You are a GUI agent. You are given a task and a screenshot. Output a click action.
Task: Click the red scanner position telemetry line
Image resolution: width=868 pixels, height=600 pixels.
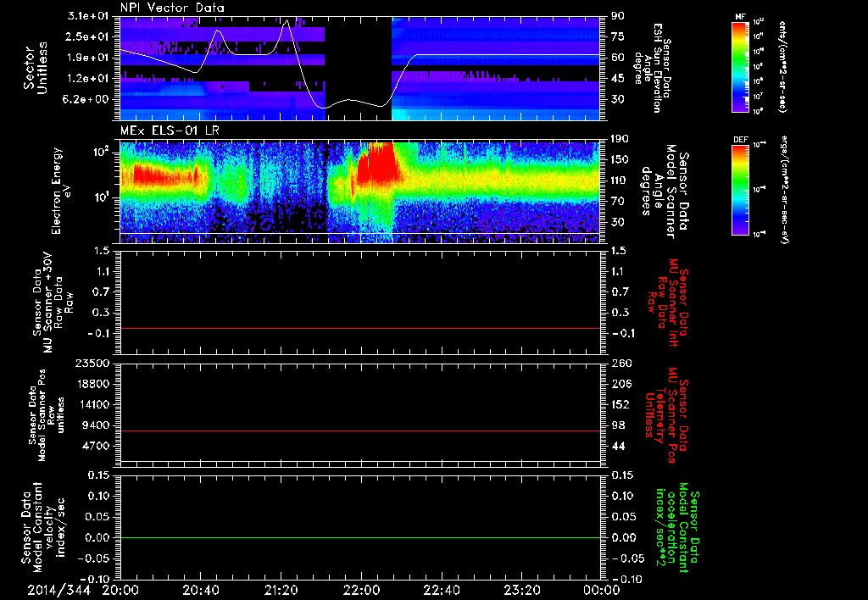360,431
